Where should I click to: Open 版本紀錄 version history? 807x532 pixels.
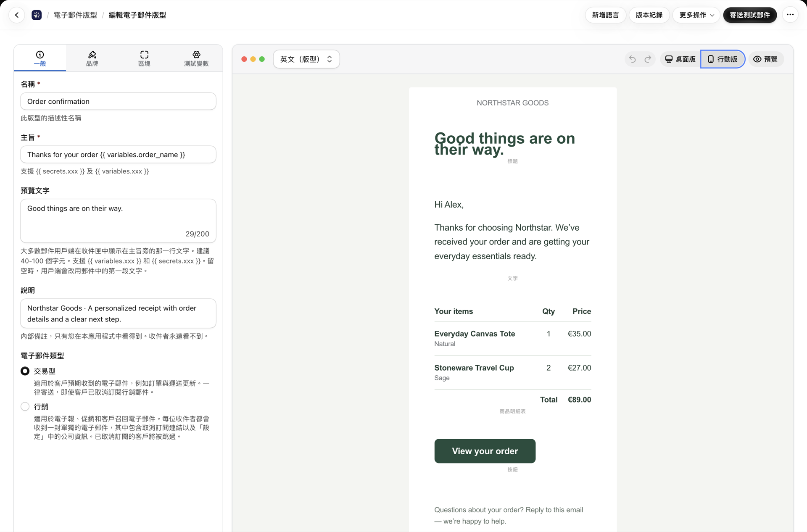(x=649, y=15)
